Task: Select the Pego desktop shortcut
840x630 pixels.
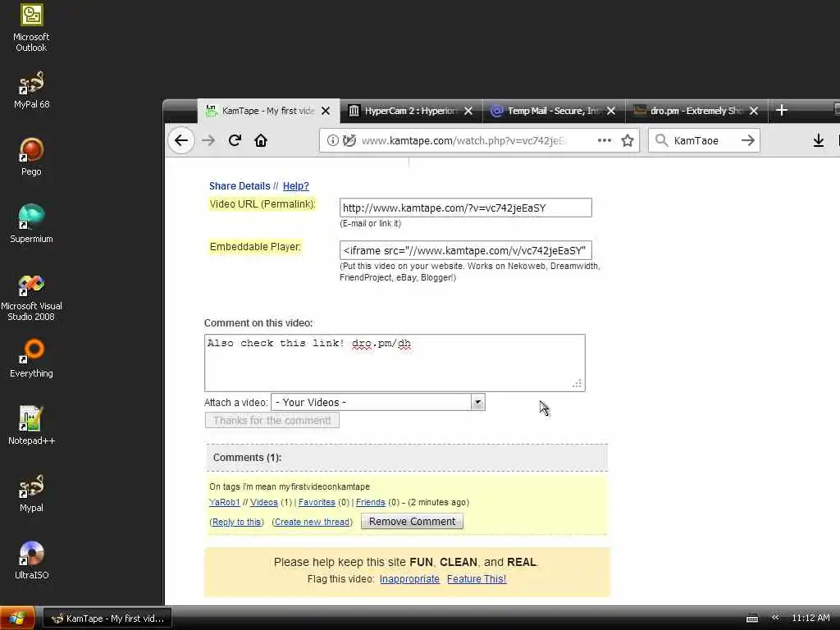Action: pyautogui.click(x=31, y=157)
